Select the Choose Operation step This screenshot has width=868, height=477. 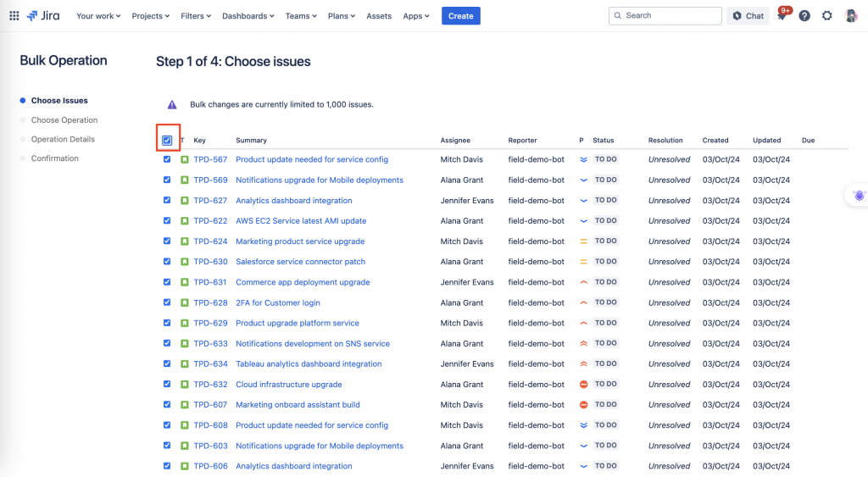tap(64, 120)
